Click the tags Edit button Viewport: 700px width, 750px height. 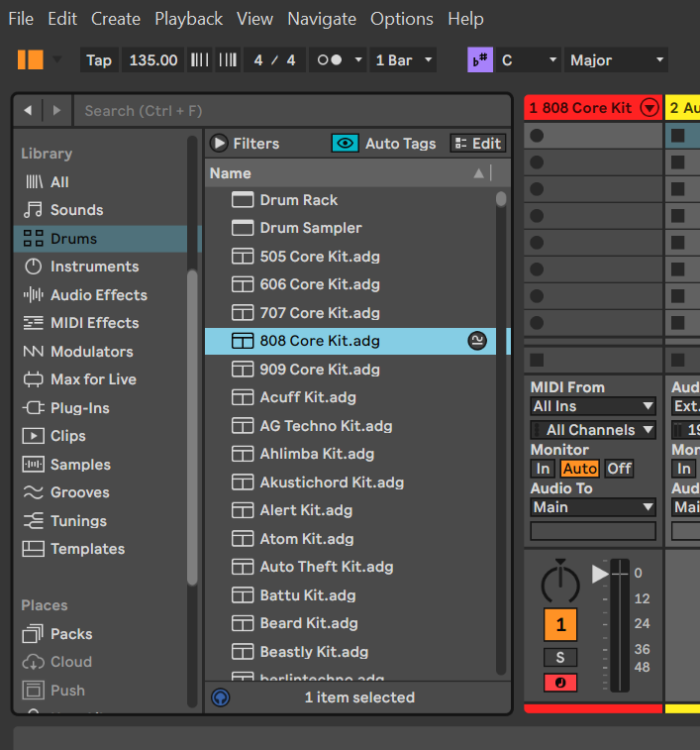[x=477, y=143]
